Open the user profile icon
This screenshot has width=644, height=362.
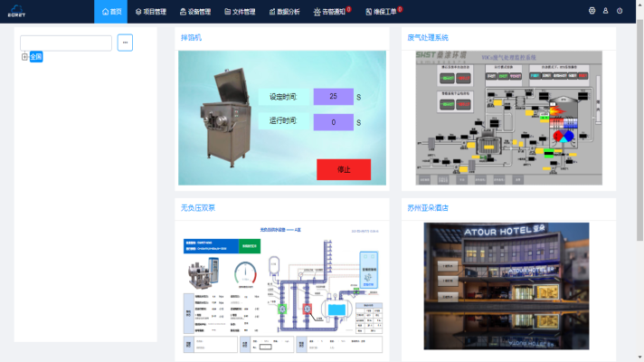point(606,11)
